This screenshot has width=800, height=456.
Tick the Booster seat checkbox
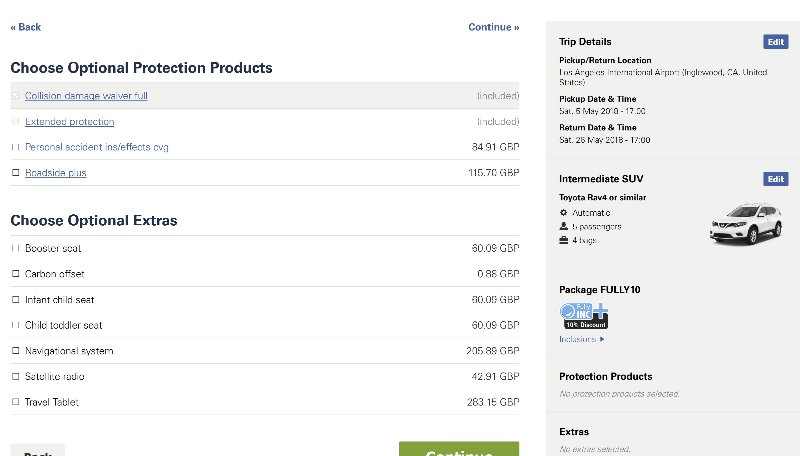[15, 248]
